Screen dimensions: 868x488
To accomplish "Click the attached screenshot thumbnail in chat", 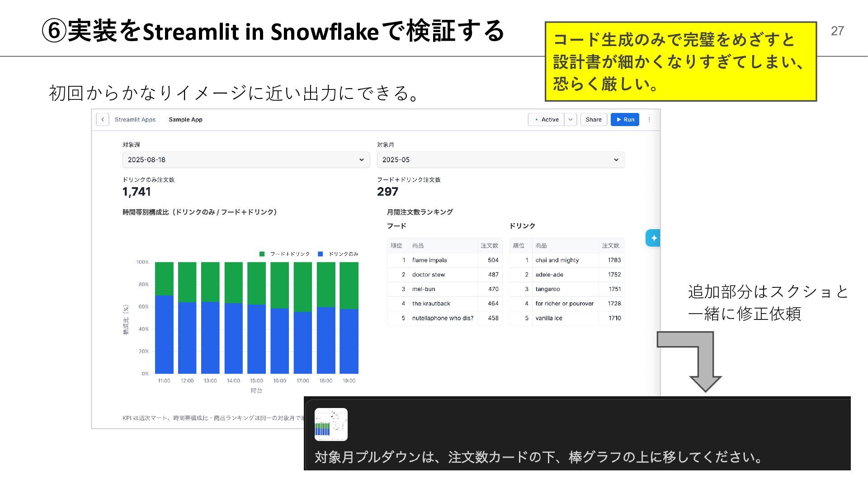I will click(x=331, y=424).
